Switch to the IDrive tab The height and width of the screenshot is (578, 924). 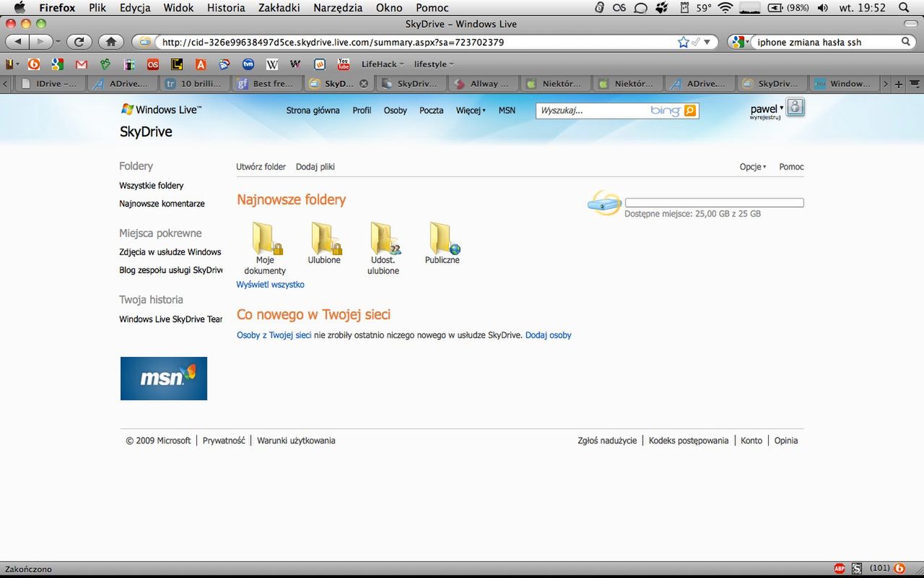pyautogui.click(x=50, y=84)
